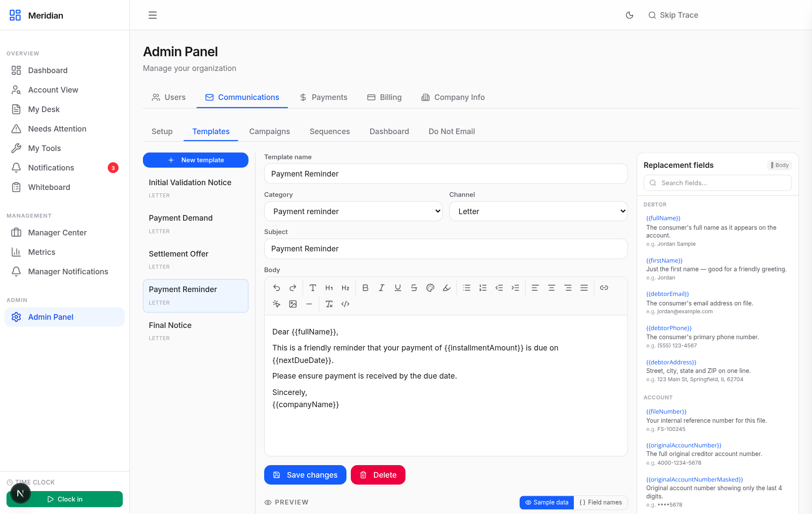Decrease indent in the body editor
812x514 pixels.
[x=499, y=288]
